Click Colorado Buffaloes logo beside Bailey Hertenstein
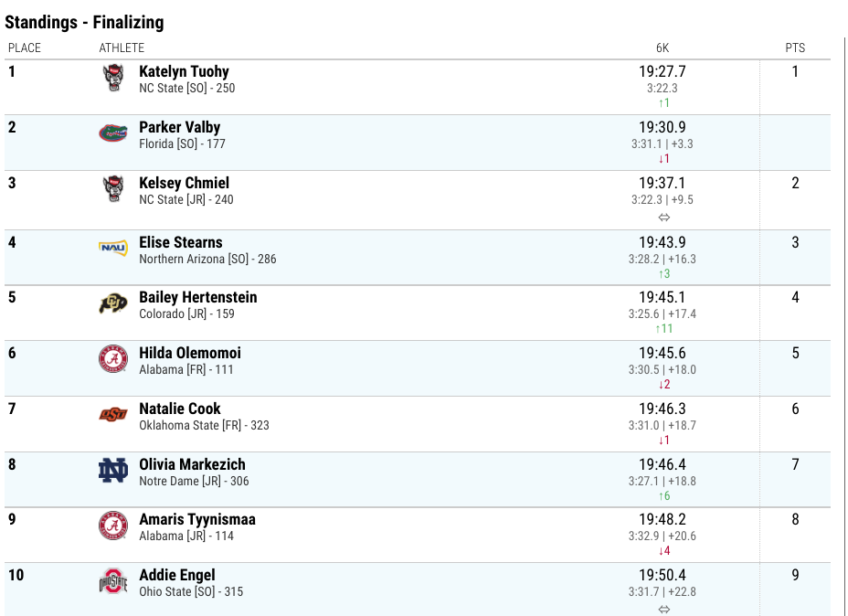 [x=113, y=303]
